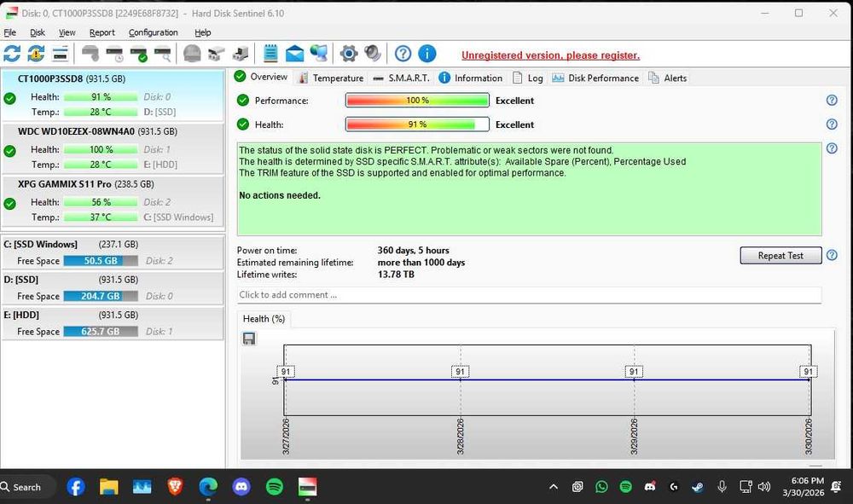Click the disk list panel toolbar icon
Screen dimensions: 853x504
(x=61, y=53)
